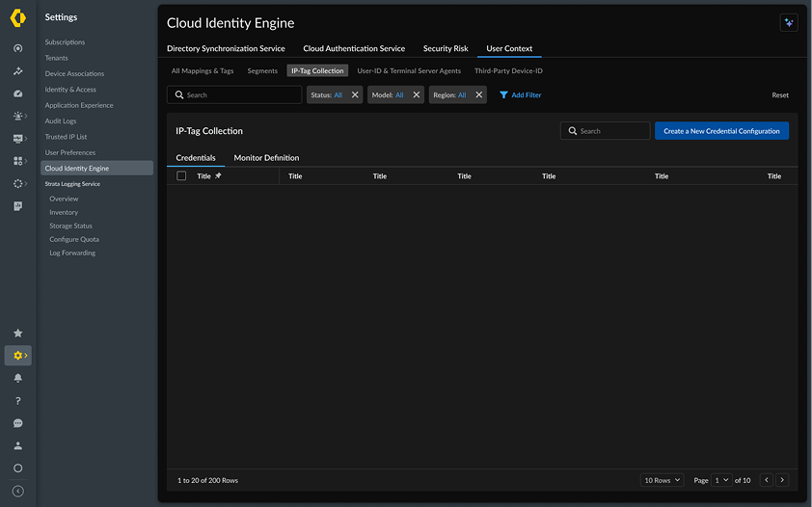This screenshot has height=507, width=812.
Task: Switch to the Credentials tab
Action: point(196,158)
